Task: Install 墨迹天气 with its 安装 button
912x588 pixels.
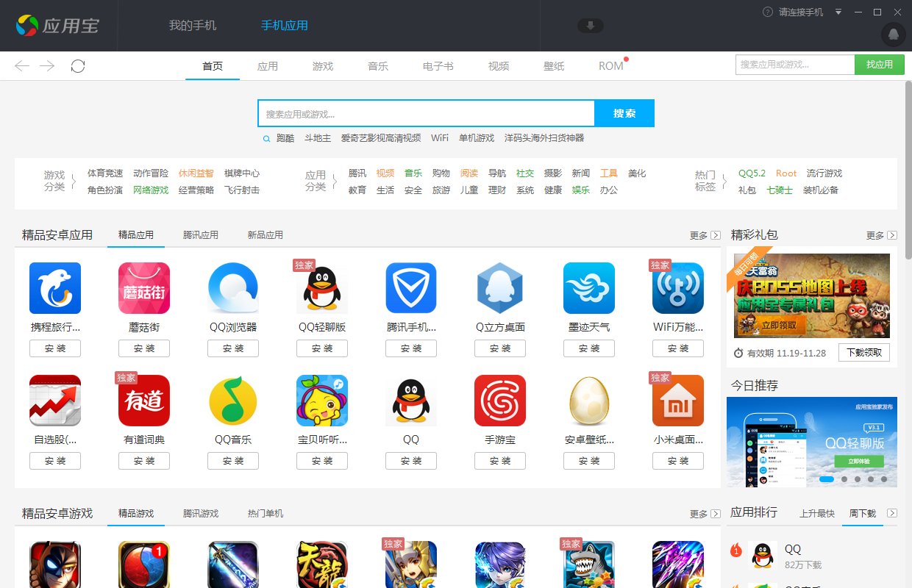Action: click(589, 348)
